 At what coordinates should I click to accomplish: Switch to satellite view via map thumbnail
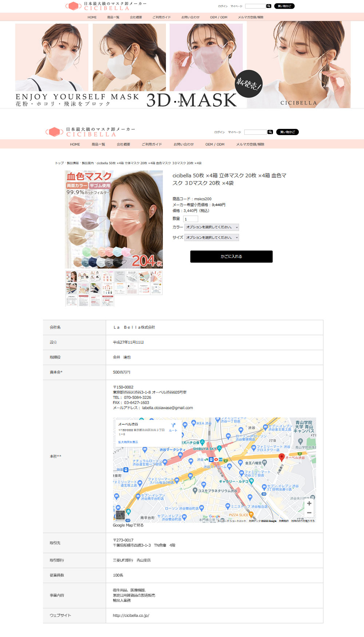120,515
